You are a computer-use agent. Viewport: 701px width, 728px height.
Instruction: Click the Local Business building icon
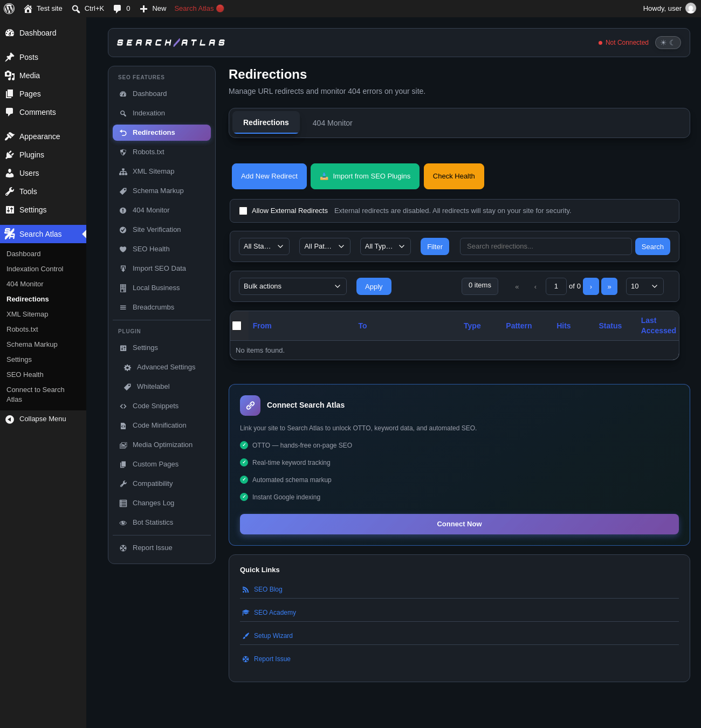(123, 288)
